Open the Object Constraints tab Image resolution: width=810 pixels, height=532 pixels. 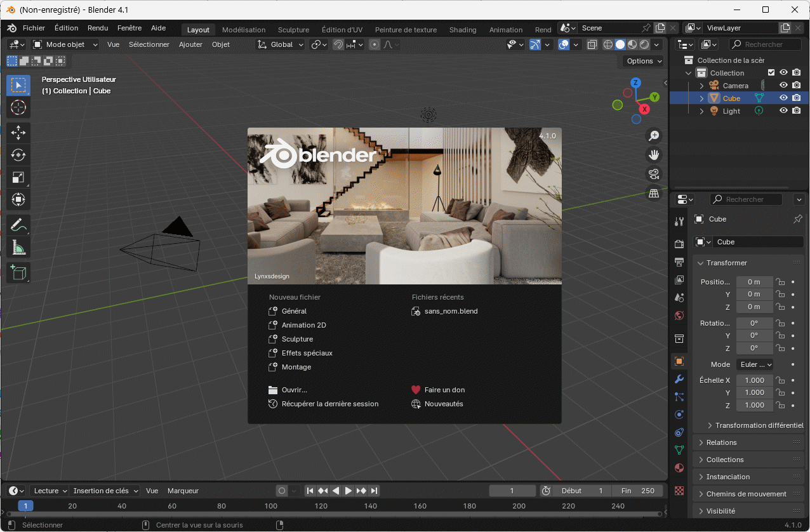click(679, 432)
